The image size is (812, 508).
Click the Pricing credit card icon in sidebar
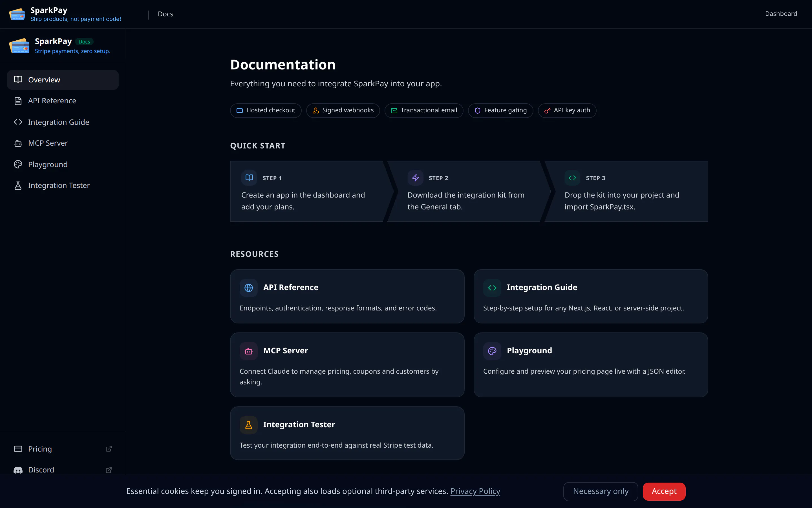tap(18, 449)
